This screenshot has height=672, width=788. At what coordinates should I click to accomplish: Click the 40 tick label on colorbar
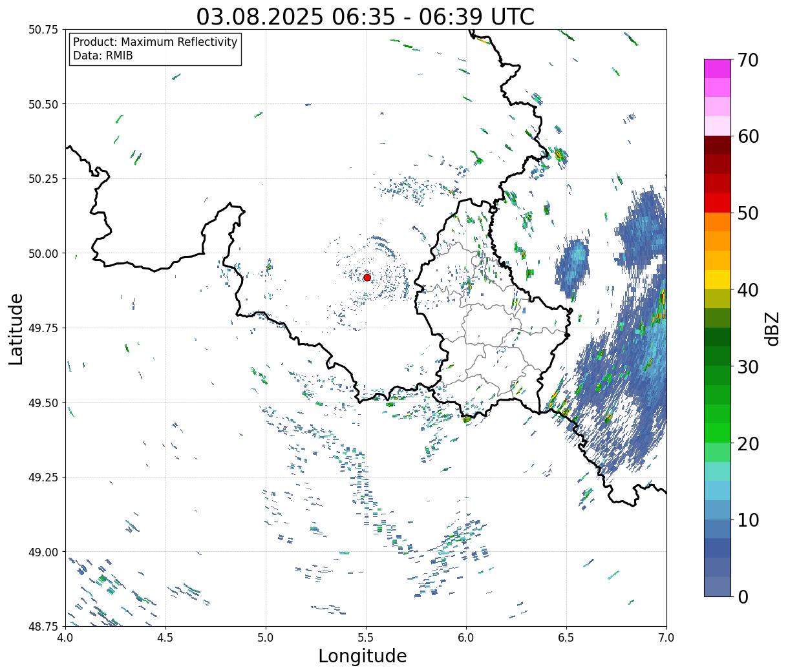[747, 290]
